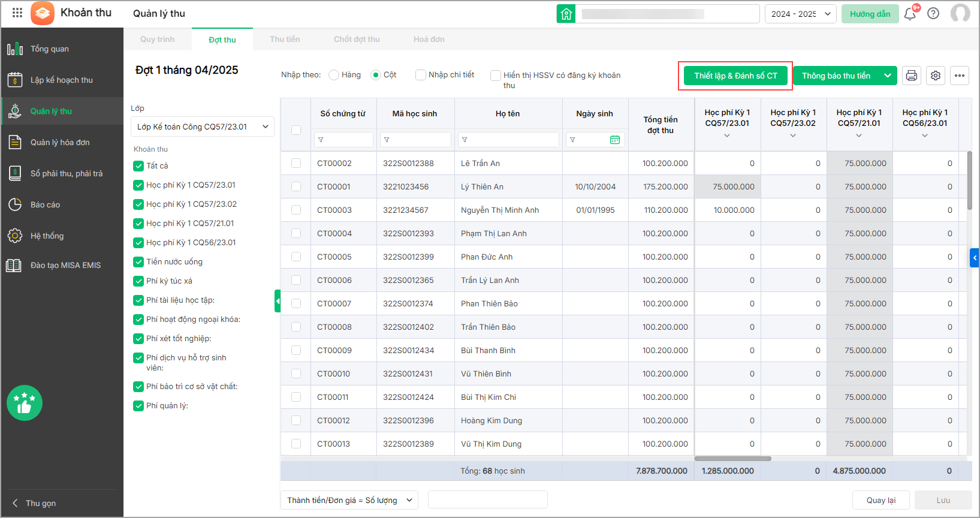This screenshot has width=980, height=518.
Task: Open the help question mark icon
Action: [x=933, y=13]
